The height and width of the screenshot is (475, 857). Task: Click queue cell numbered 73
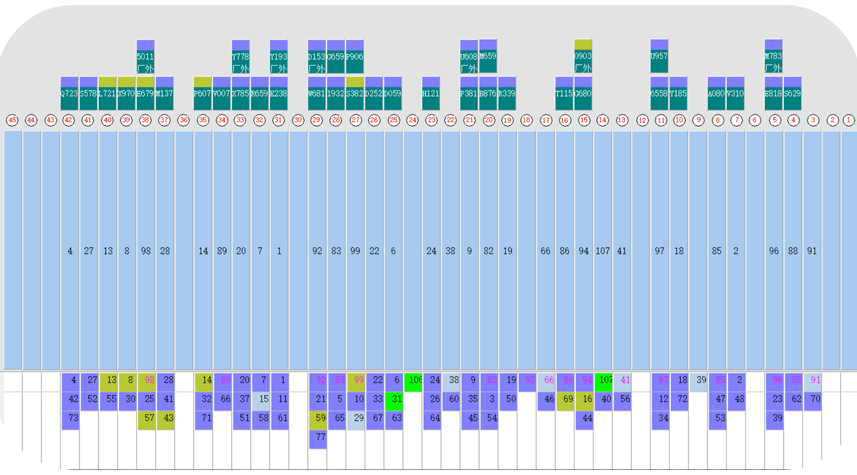point(73,418)
